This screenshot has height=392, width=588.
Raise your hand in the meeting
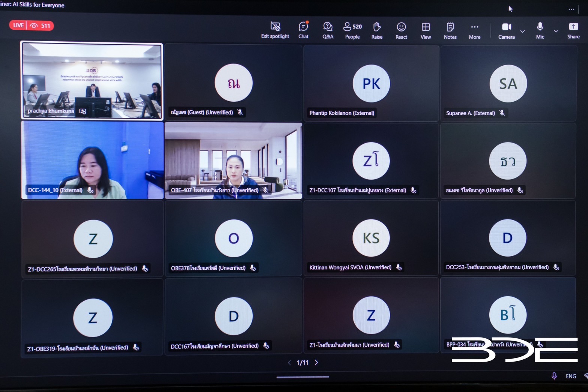[x=377, y=30]
